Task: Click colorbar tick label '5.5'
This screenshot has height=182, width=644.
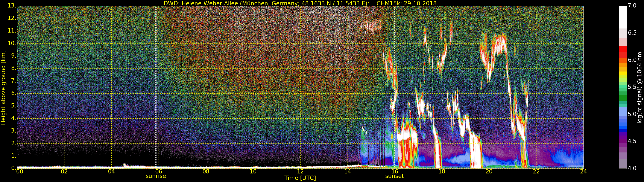Action: click(632, 87)
